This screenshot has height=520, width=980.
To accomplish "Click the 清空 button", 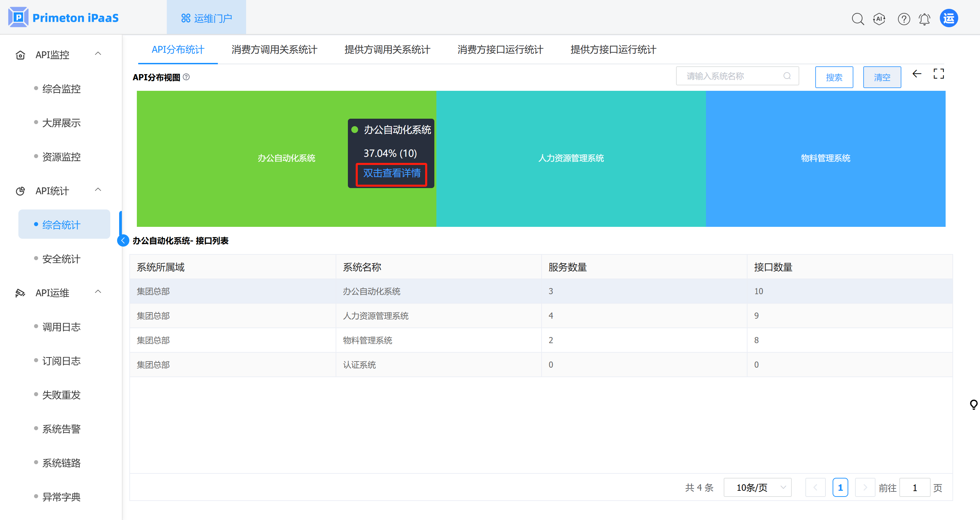I will tap(882, 77).
